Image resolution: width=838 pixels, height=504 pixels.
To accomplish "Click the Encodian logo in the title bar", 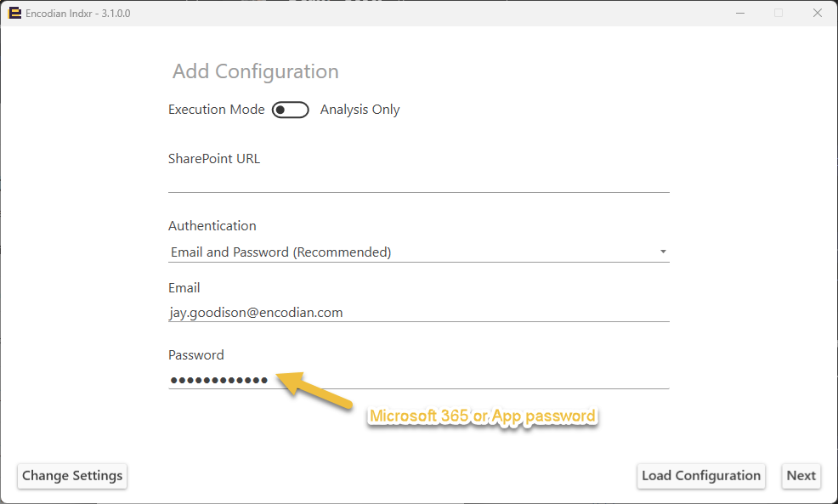I will click(x=14, y=12).
